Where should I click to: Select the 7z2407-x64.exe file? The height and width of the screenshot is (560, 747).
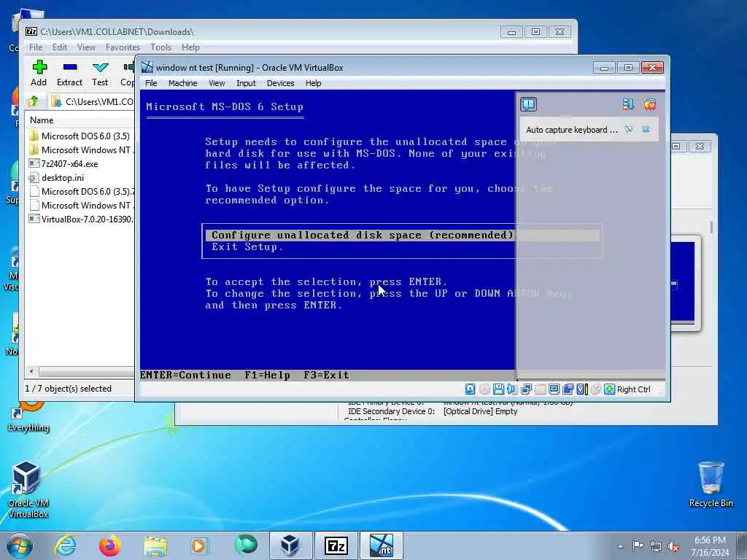click(64, 164)
